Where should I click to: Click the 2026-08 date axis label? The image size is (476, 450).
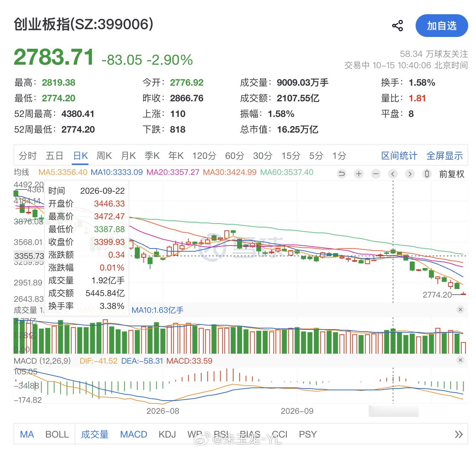pos(163,411)
